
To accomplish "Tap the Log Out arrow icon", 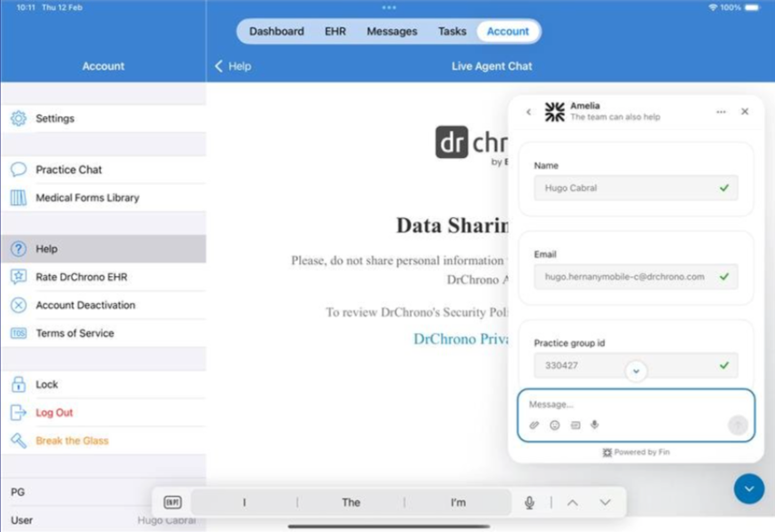I will click(x=18, y=412).
